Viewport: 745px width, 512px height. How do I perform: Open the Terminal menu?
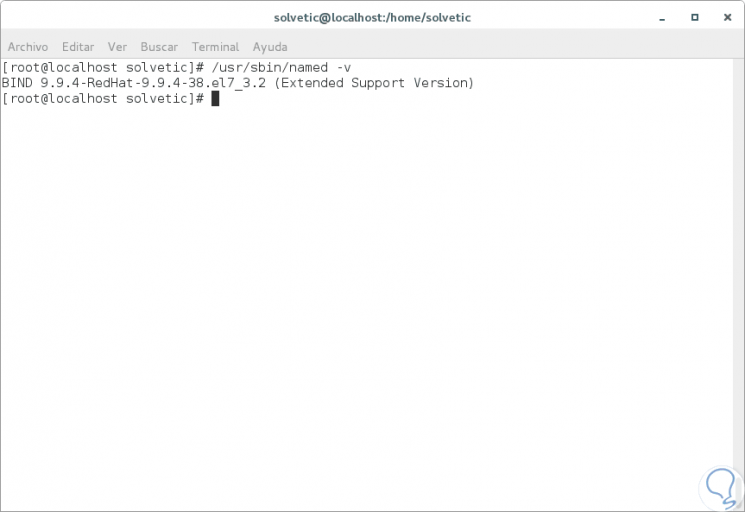(x=215, y=47)
